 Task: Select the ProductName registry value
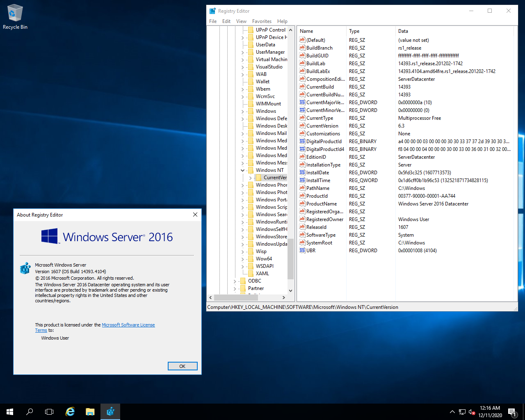[x=321, y=204]
